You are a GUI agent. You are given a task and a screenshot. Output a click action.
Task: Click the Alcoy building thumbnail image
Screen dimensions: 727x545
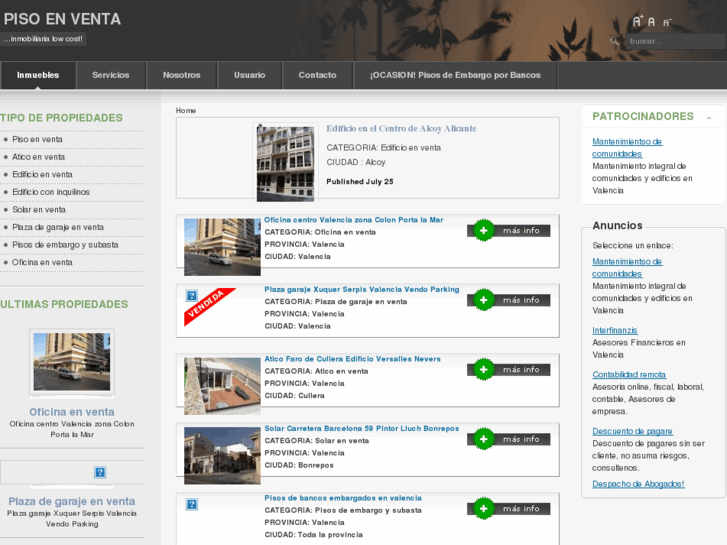285,162
